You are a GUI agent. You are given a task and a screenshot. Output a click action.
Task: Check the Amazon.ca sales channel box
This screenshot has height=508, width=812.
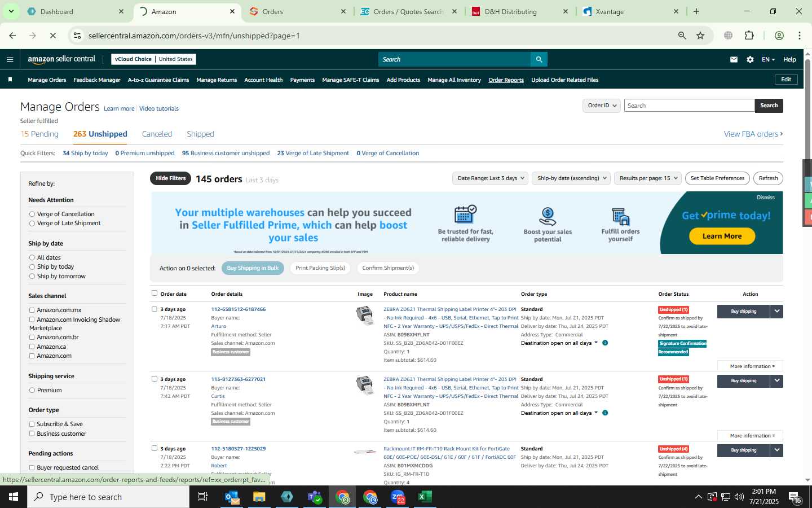tap(32, 347)
